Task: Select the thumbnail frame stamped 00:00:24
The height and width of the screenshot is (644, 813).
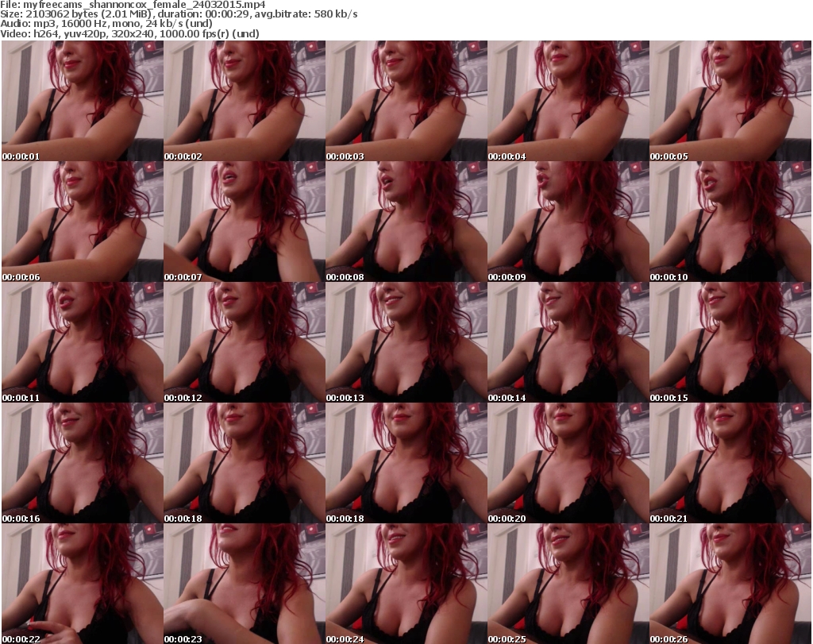Action: click(x=406, y=584)
